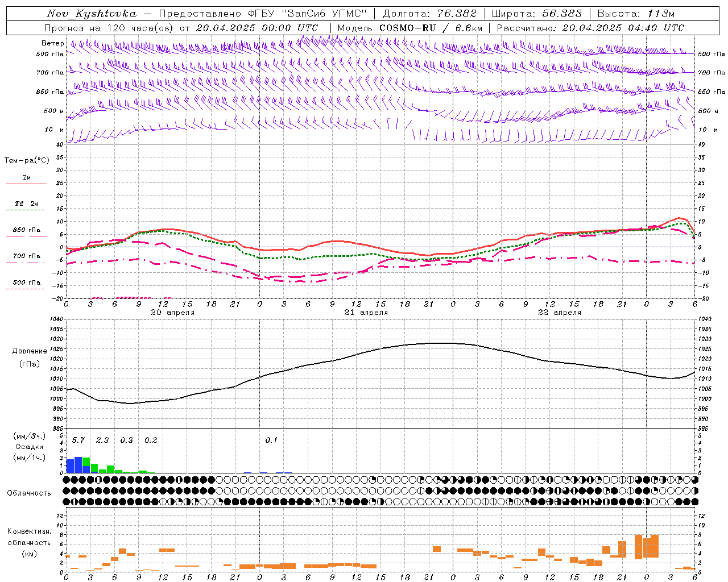The width and height of the screenshot is (728, 582).
Task: Click the Тем-ра(°C) legend heading
Action: pyautogui.click(x=27, y=161)
